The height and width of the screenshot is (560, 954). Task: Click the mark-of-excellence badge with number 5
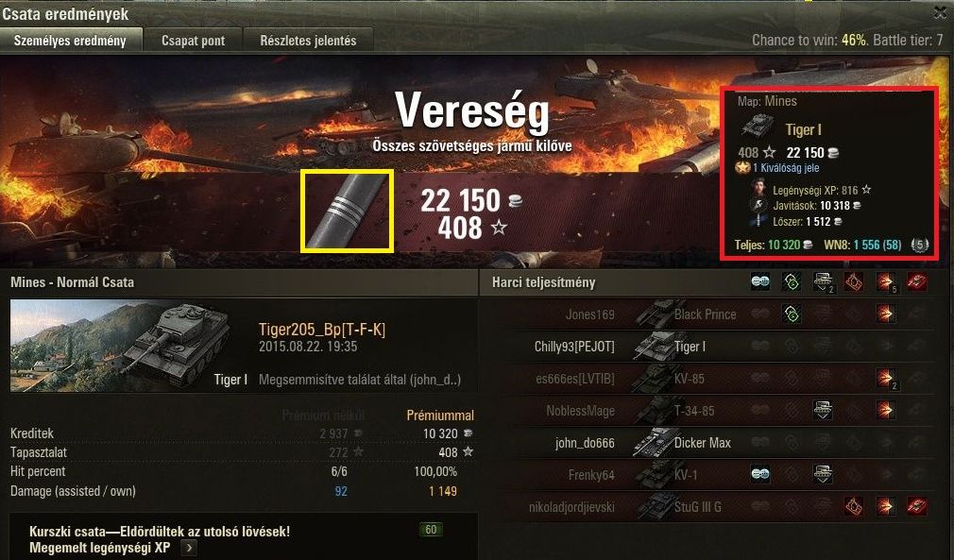[919, 245]
